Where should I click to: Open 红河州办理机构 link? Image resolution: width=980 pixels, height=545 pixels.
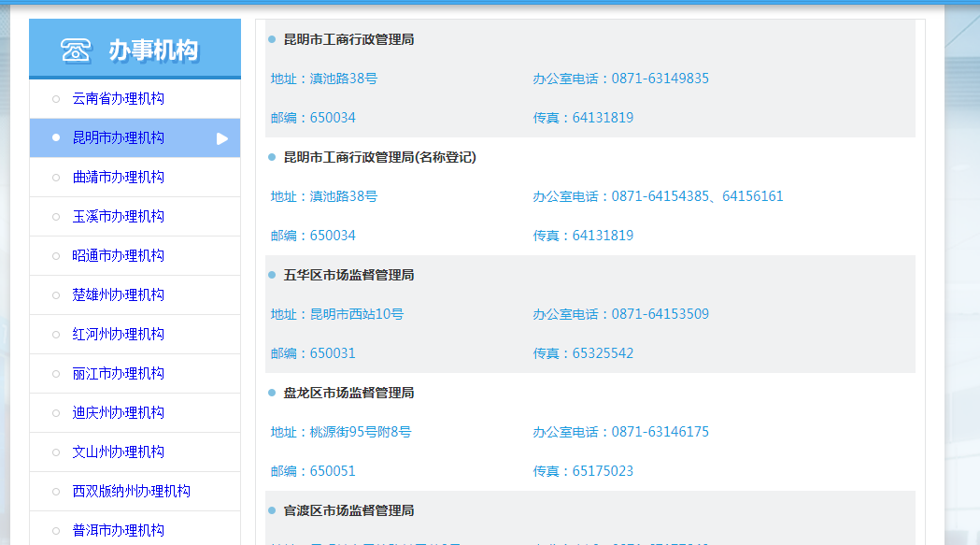coord(118,334)
